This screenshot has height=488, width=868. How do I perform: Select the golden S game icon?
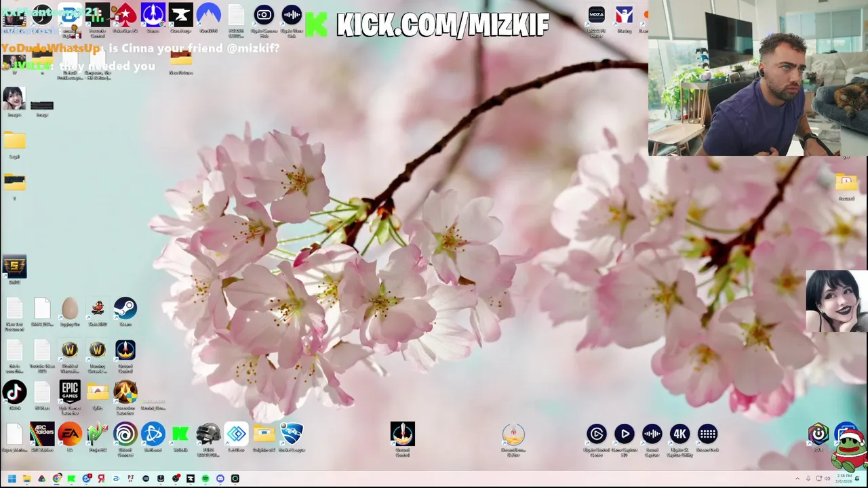[x=14, y=266]
